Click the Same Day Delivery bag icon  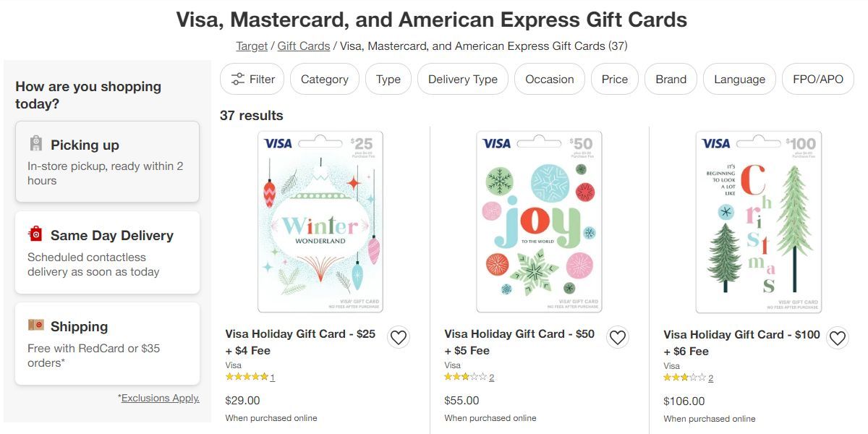coord(36,234)
